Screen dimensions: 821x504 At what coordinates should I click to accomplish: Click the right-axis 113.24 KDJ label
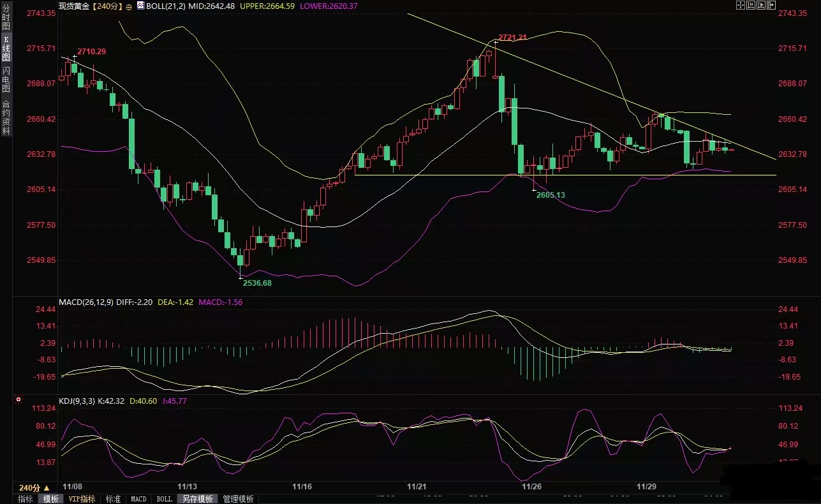point(791,408)
